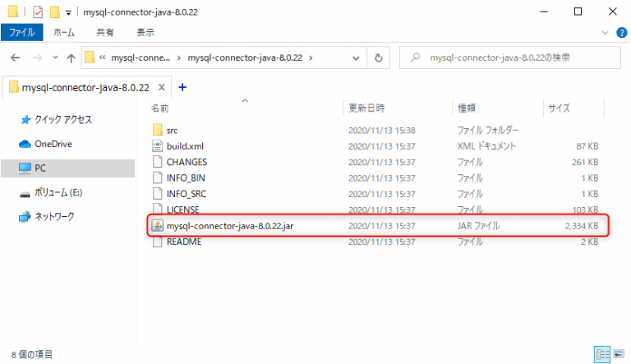631x364 pixels.
Task: Open the 表示 ribbon tab
Action: click(x=145, y=32)
